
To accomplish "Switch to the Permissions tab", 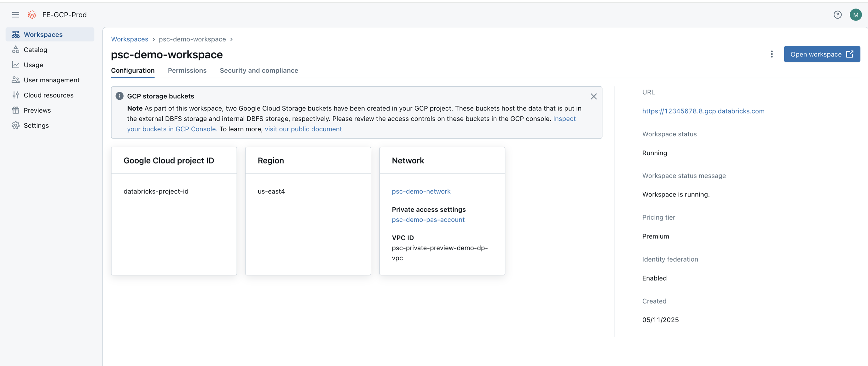I will point(187,70).
